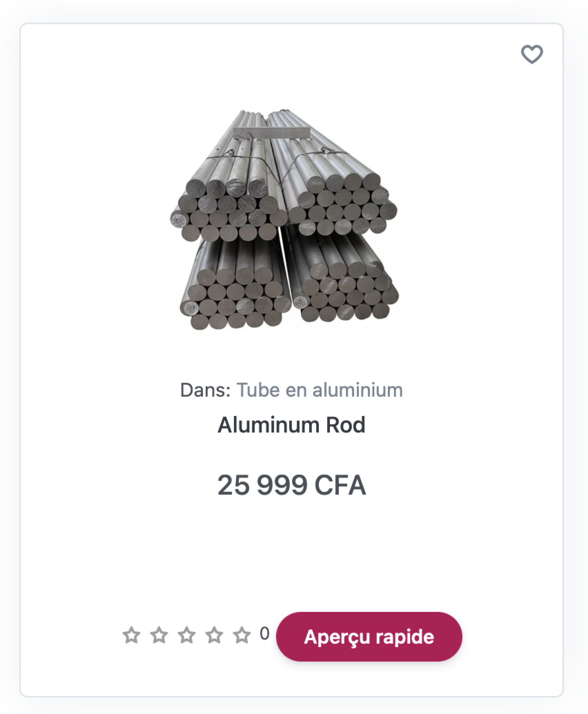Select the fourth rating star
588x714 pixels.
(x=214, y=635)
